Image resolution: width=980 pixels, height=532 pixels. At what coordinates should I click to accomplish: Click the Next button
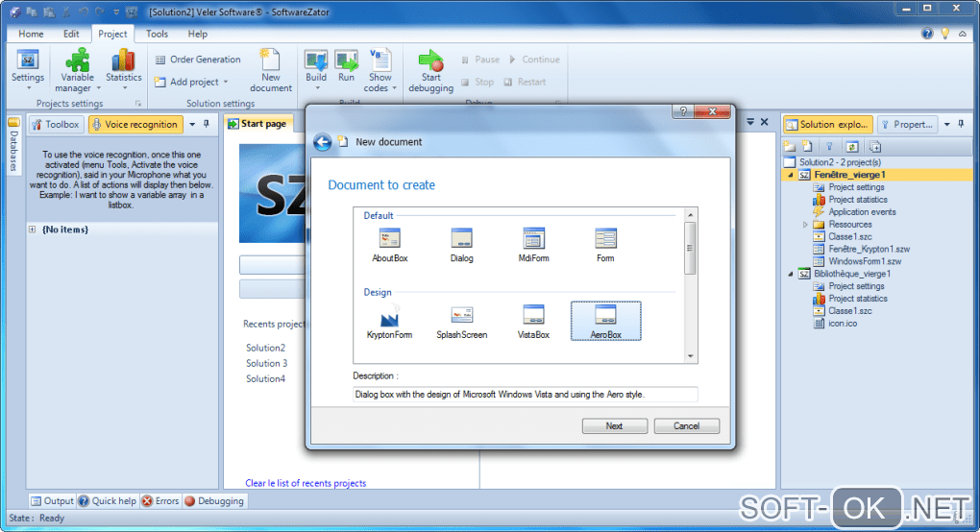pos(614,425)
